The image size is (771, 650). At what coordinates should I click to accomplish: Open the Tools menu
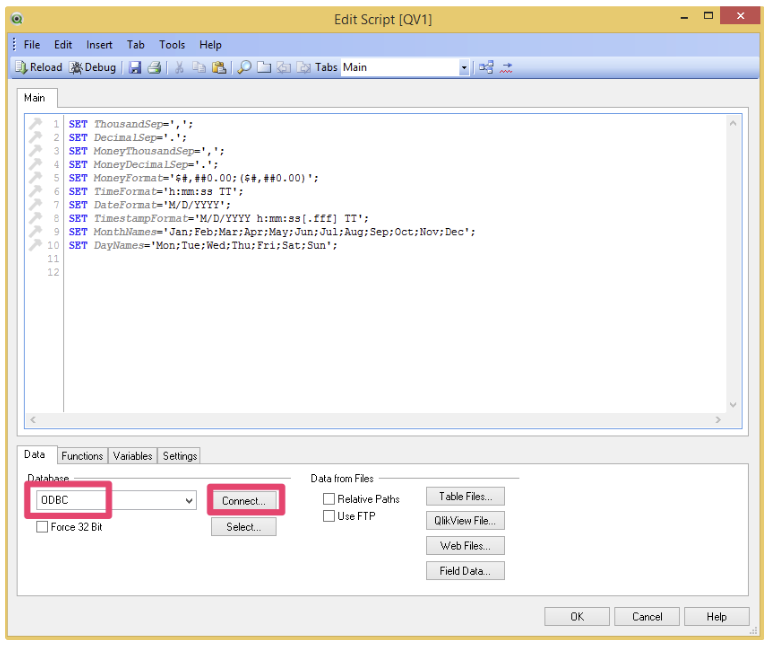(x=172, y=45)
